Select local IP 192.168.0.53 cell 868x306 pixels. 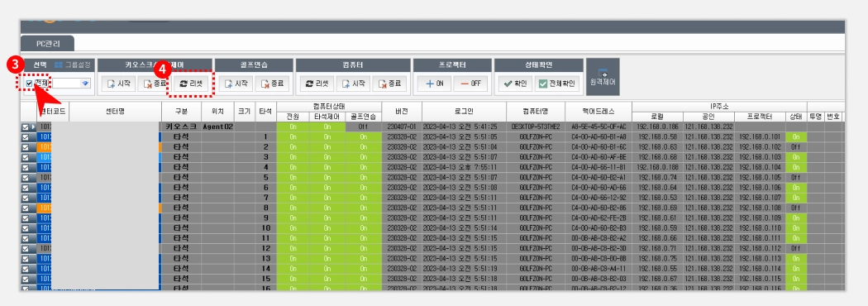(x=657, y=198)
